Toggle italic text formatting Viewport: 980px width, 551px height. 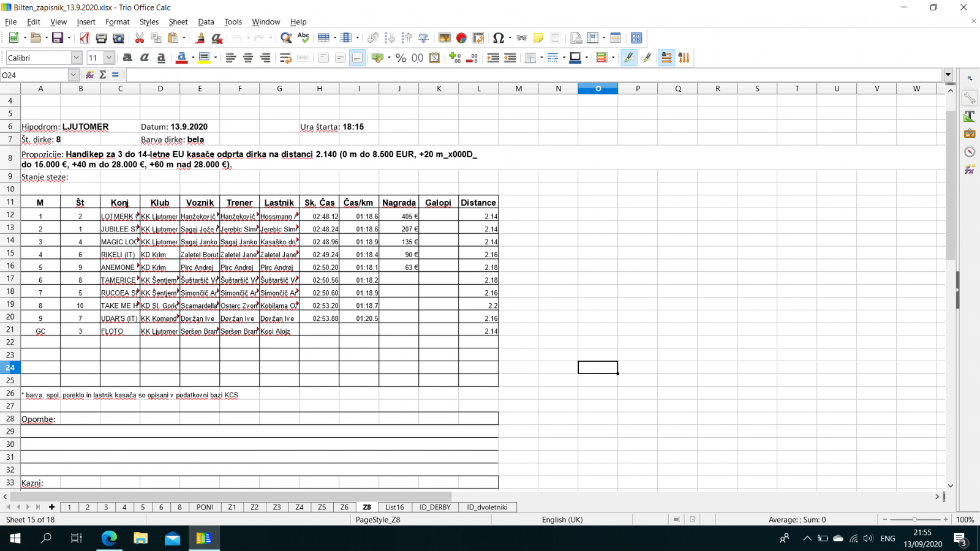[x=145, y=58]
